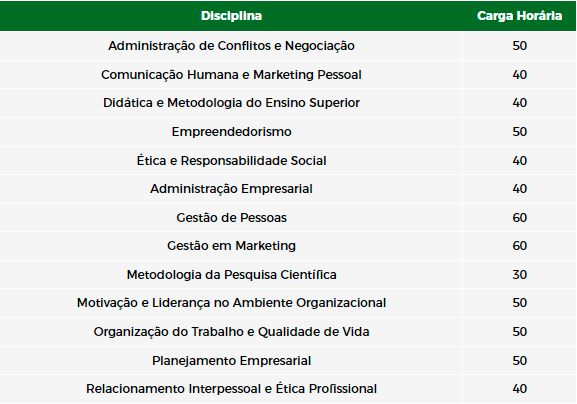The height and width of the screenshot is (404, 577).
Task: Click the Carga Horária column header
Action: click(519, 16)
